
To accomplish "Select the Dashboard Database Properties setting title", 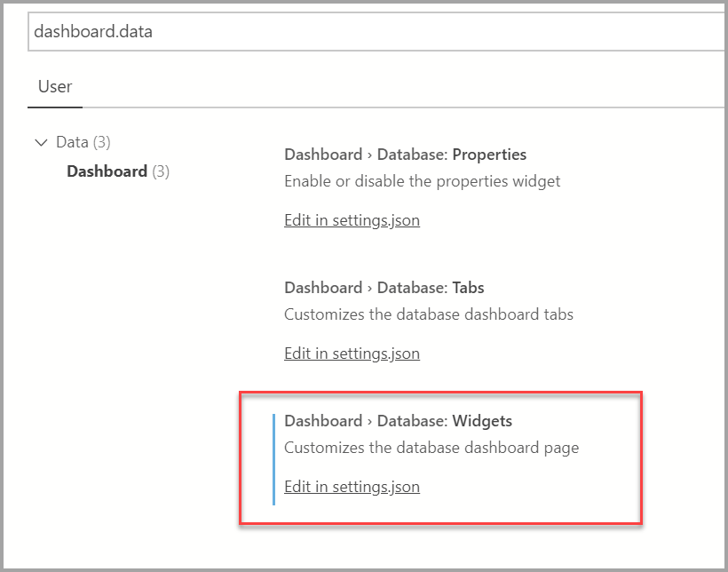I will click(405, 154).
